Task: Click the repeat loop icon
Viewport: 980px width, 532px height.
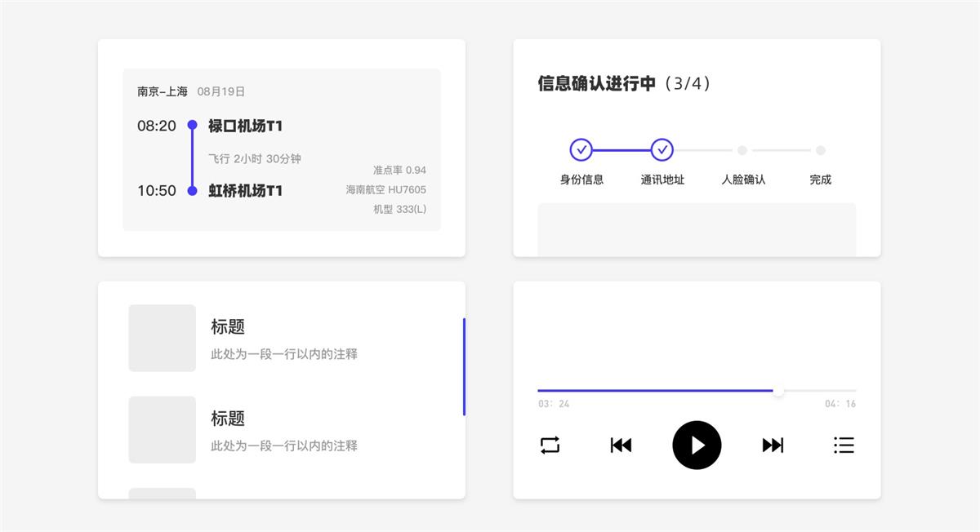Action: (x=550, y=445)
